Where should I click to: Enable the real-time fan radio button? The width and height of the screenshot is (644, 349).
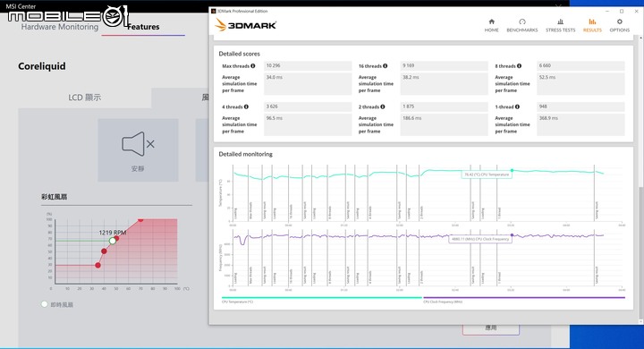click(x=45, y=304)
